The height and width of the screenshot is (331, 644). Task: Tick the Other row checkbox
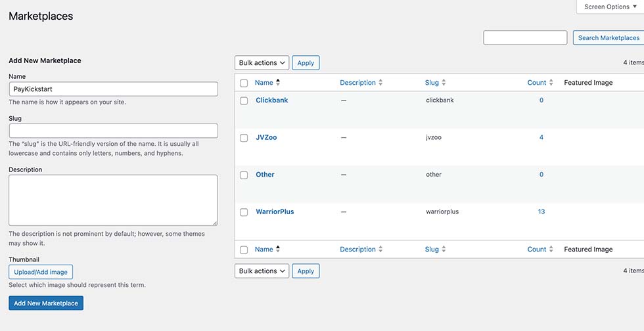tap(244, 175)
